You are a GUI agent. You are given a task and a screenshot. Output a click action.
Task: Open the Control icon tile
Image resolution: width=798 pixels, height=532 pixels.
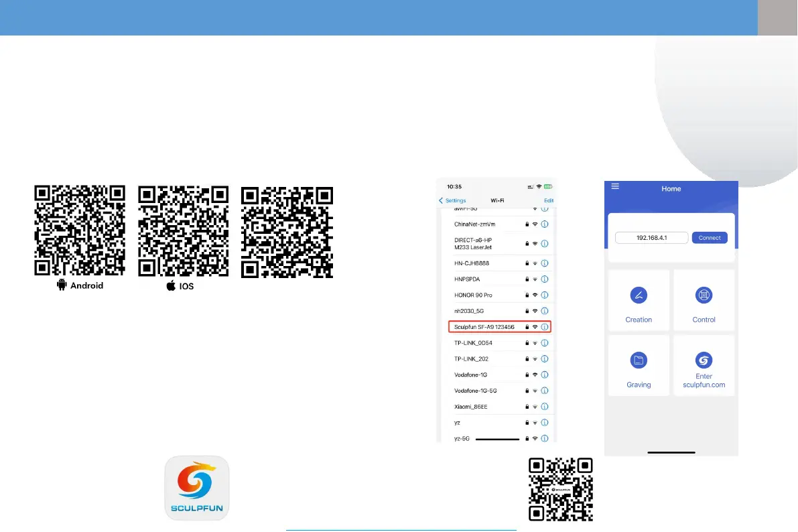pos(704,295)
